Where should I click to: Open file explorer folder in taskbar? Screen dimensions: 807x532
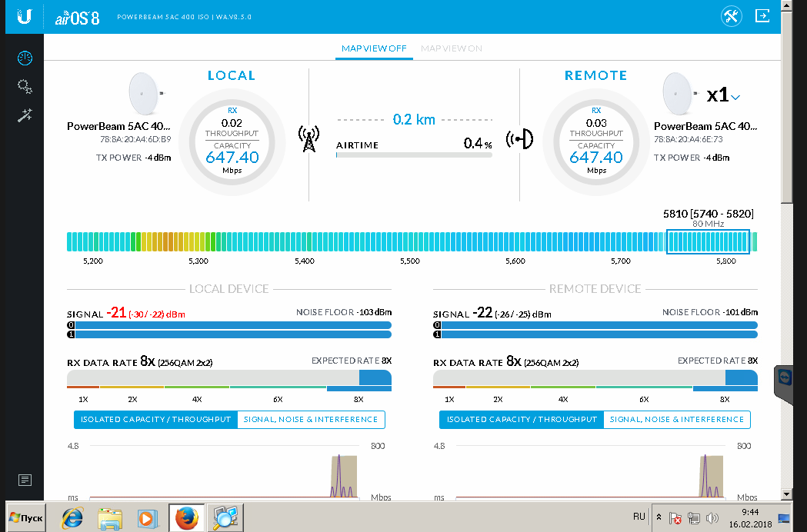[x=109, y=518]
